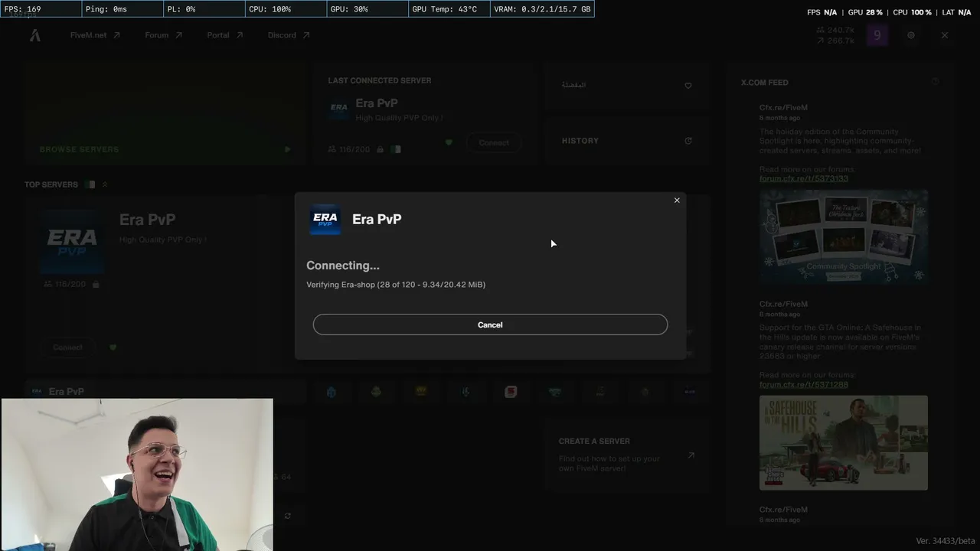Click the FiveM logo in the header

[35, 35]
